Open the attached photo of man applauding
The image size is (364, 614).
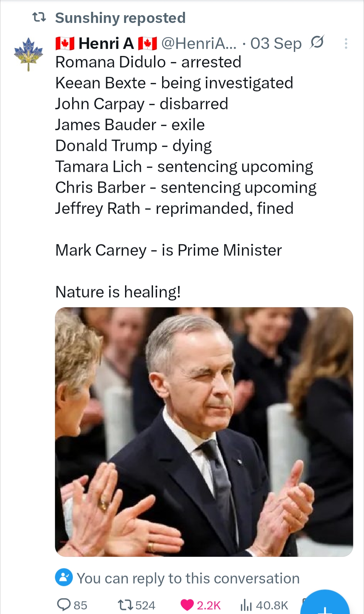click(x=204, y=431)
